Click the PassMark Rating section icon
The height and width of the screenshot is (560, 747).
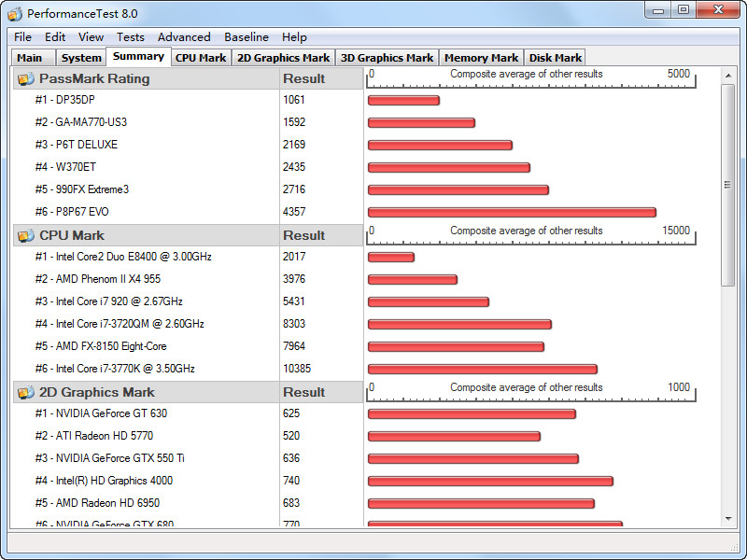(26, 78)
